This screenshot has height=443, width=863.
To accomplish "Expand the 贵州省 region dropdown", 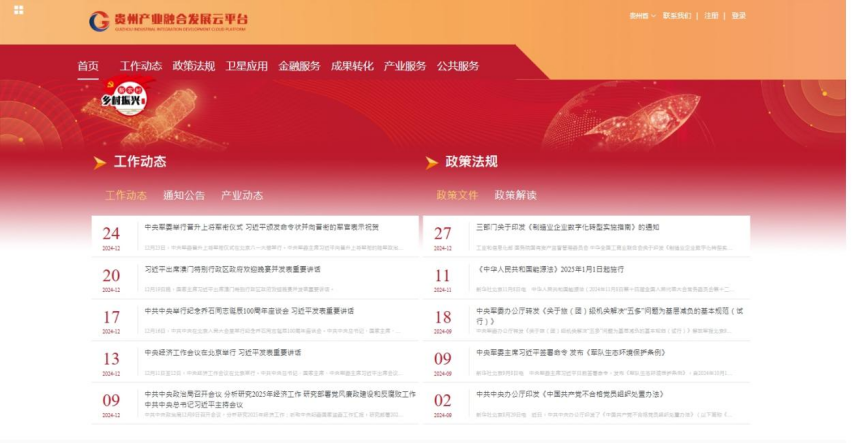I will point(640,16).
